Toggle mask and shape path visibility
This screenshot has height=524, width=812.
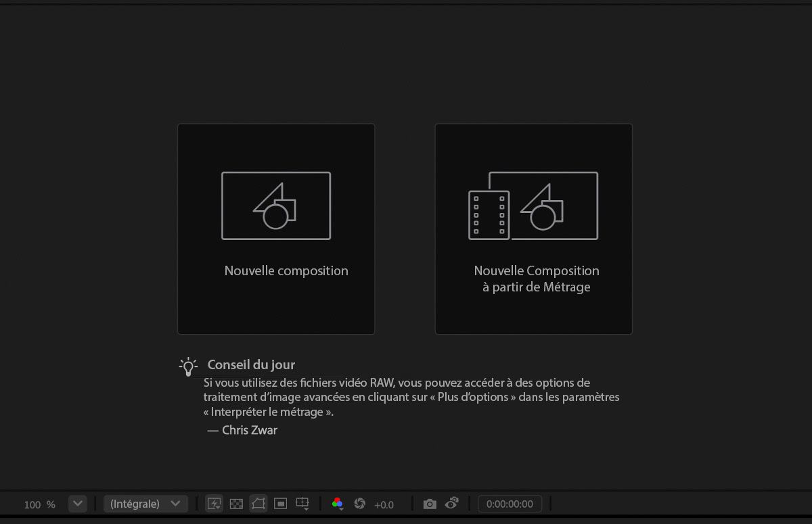click(258, 504)
